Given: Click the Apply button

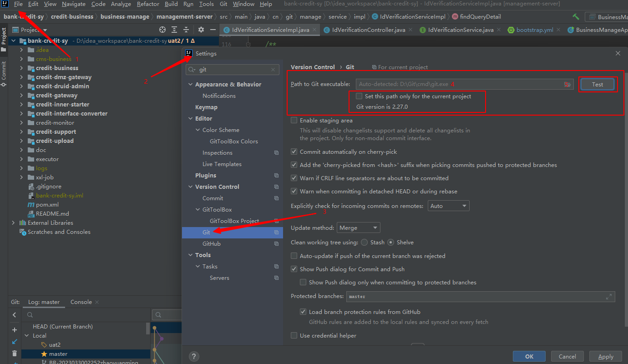Looking at the screenshot, I should pyautogui.click(x=605, y=357).
